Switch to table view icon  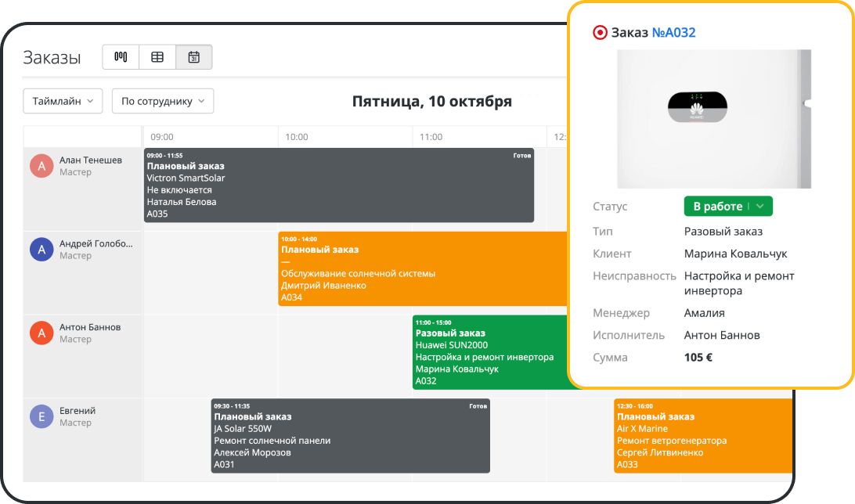(157, 57)
